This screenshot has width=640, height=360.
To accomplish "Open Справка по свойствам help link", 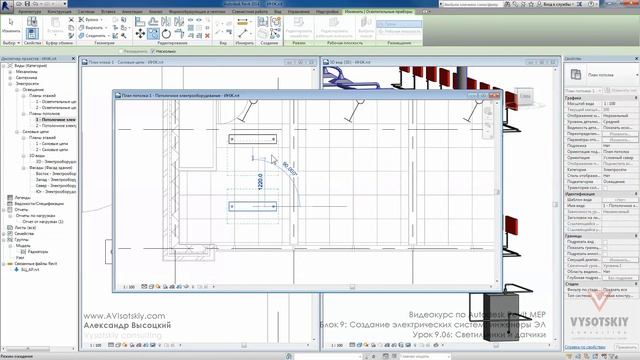I will [x=585, y=347].
